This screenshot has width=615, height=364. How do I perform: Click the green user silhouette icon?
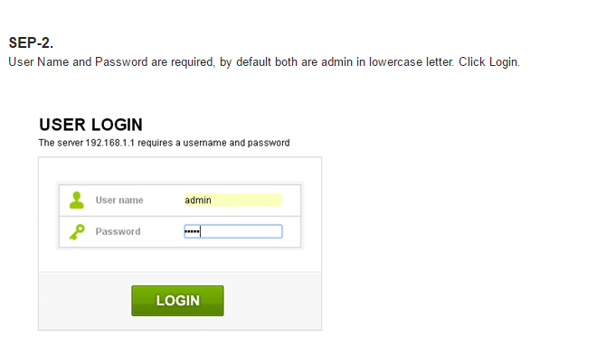tap(77, 201)
